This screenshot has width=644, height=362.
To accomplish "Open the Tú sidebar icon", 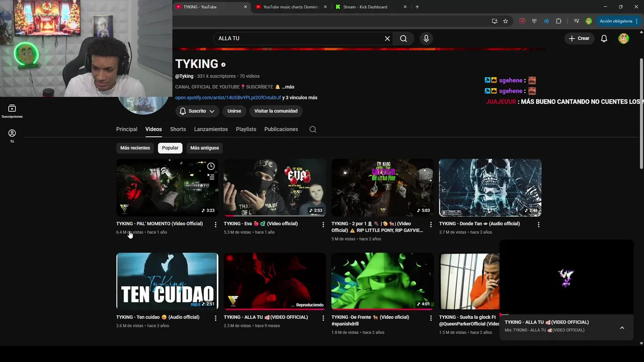I will click(x=12, y=136).
